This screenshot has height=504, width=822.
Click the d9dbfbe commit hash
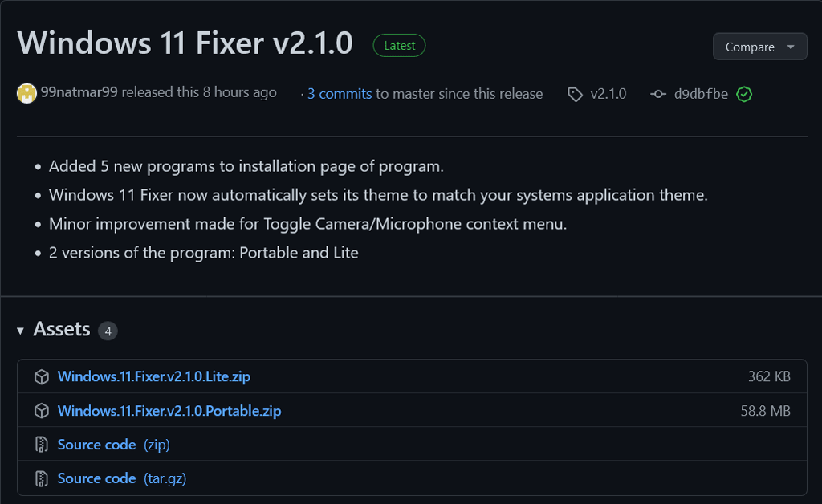(701, 94)
